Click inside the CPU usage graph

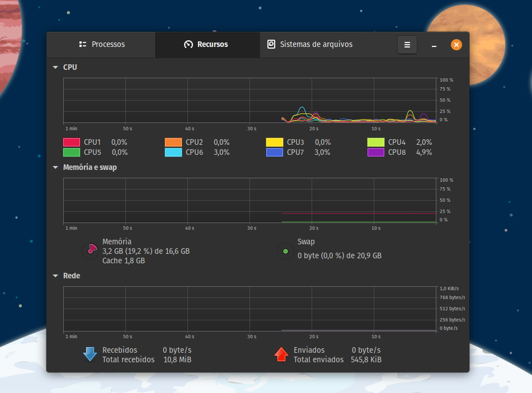click(249, 100)
